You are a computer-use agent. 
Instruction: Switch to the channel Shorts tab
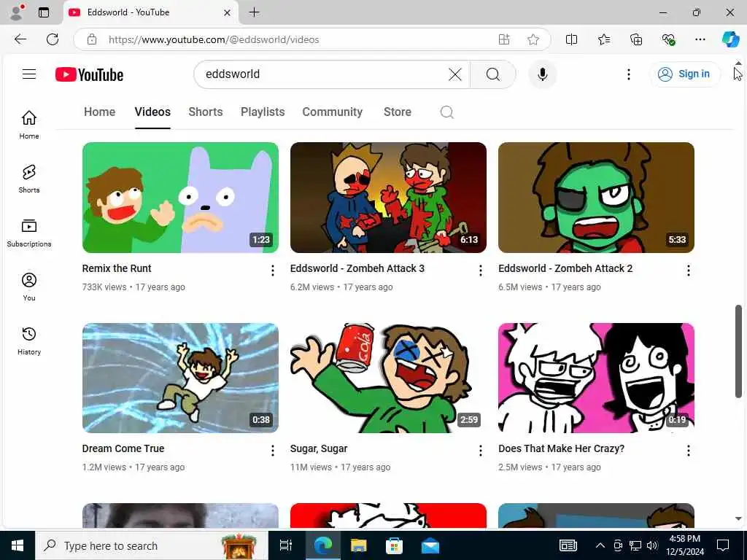coord(205,112)
